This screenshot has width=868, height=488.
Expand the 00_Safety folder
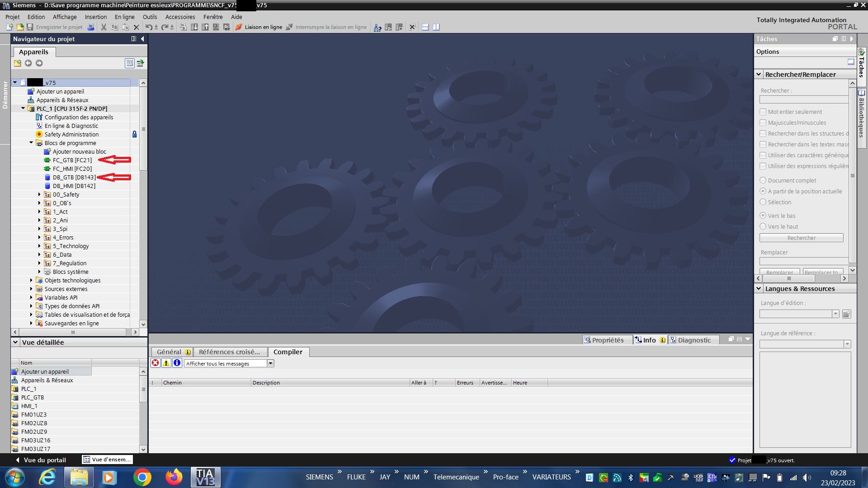tap(39, 194)
